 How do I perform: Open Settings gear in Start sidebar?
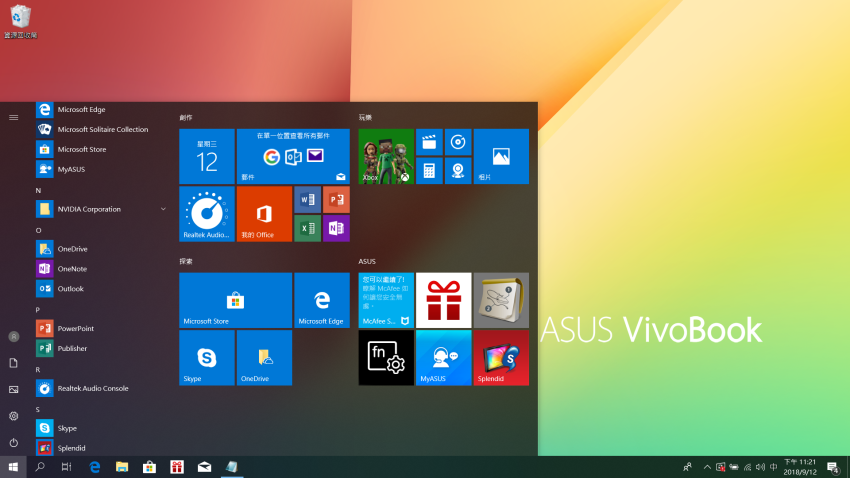[14, 416]
